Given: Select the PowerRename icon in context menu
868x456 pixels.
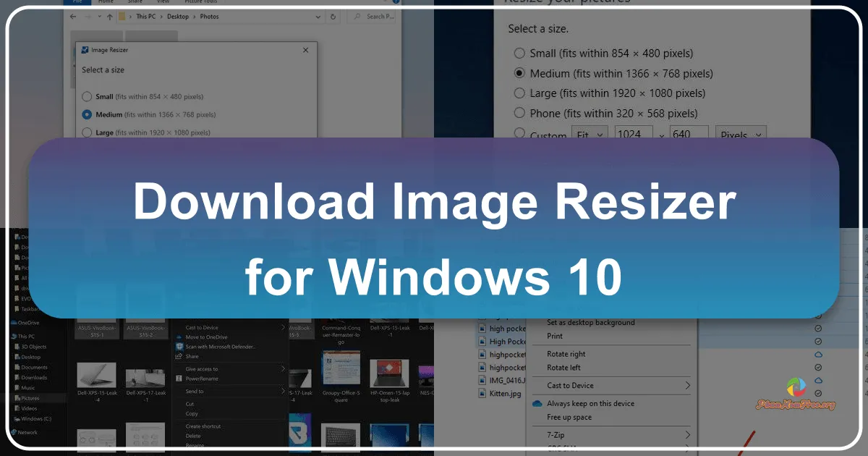Looking at the screenshot, I should click(x=178, y=379).
